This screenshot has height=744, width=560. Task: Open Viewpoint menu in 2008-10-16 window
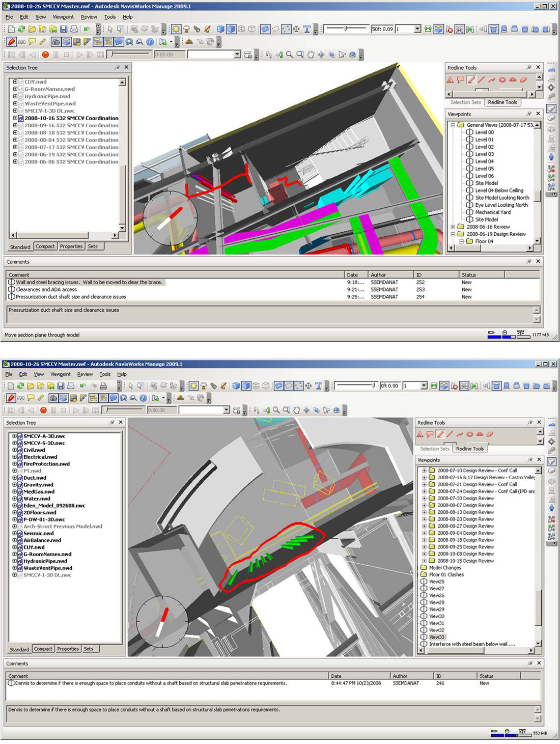63,17
